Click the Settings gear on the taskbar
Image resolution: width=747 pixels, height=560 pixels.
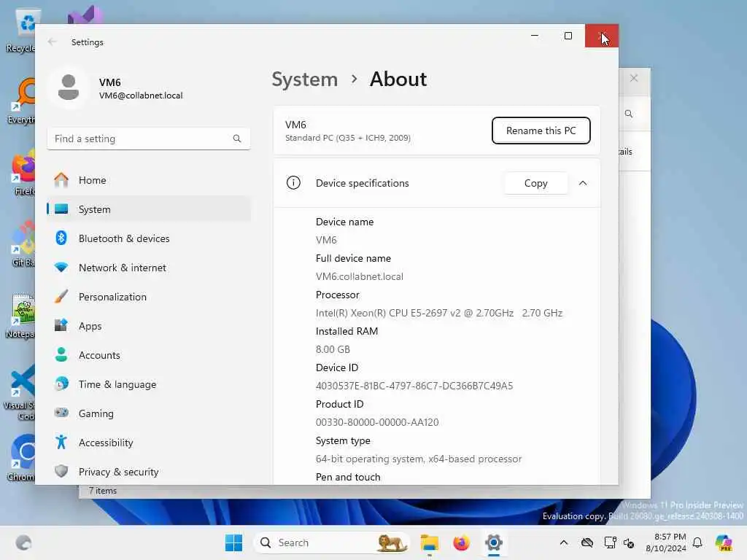[x=494, y=542]
